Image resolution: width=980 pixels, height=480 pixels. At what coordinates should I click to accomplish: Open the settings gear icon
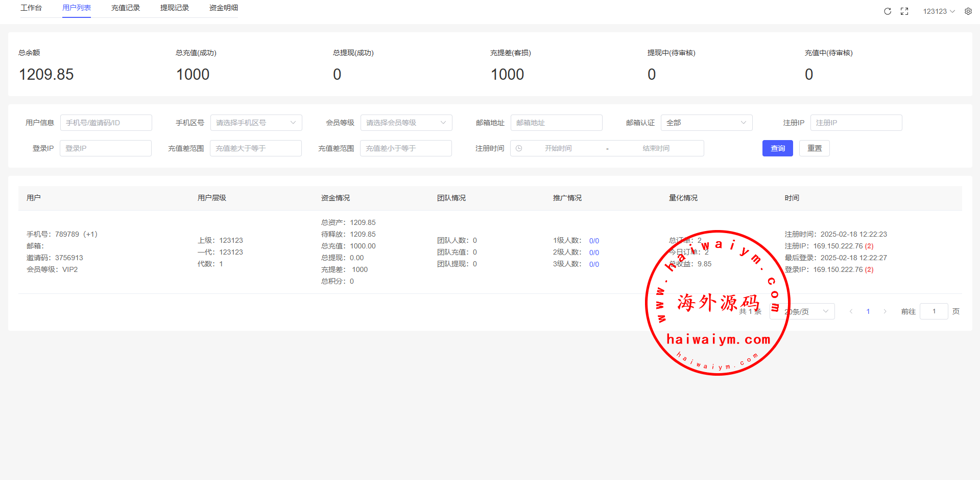coord(968,11)
